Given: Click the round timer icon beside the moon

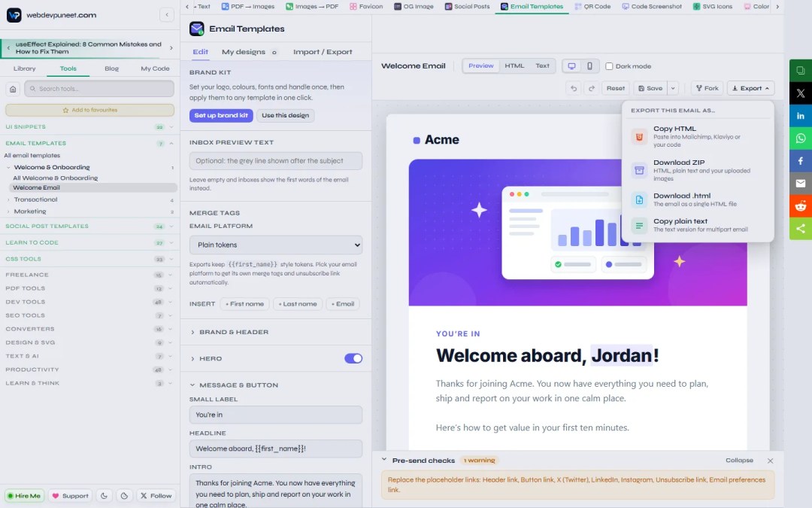Looking at the screenshot, I should pyautogui.click(x=124, y=495).
